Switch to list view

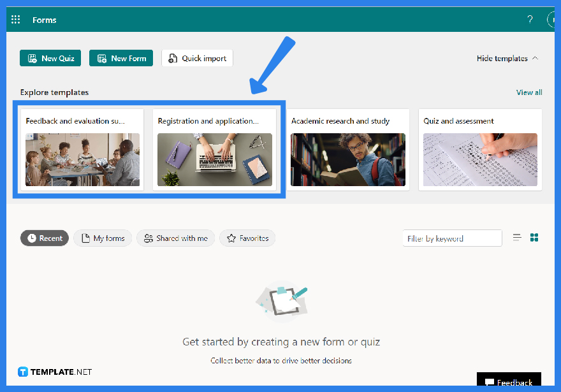click(517, 237)
